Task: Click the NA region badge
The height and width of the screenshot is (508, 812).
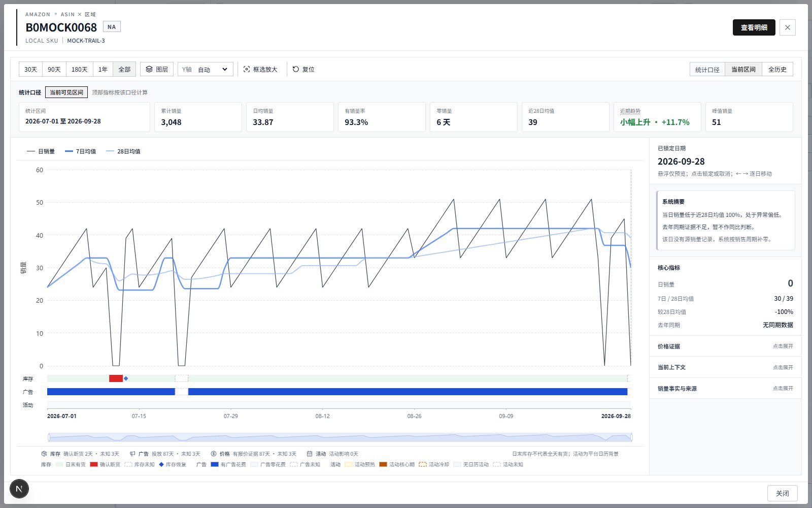Action: [112, 27]
